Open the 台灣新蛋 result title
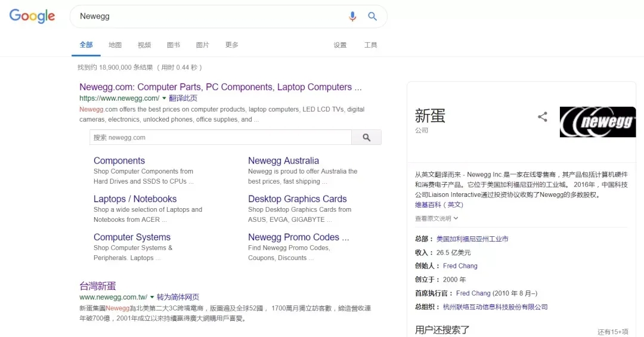This screenshot has width=644, height=337. pyautogui.click(x=98, y=286)
